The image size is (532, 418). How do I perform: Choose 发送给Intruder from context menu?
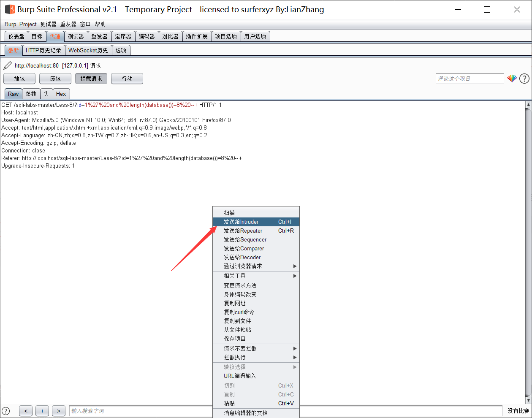256,222
